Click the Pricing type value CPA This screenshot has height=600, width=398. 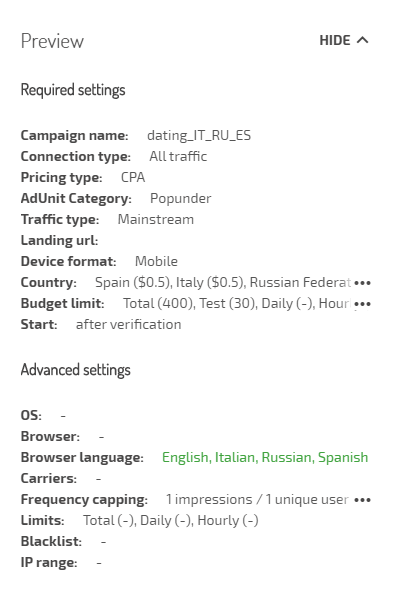click(133, 177)
